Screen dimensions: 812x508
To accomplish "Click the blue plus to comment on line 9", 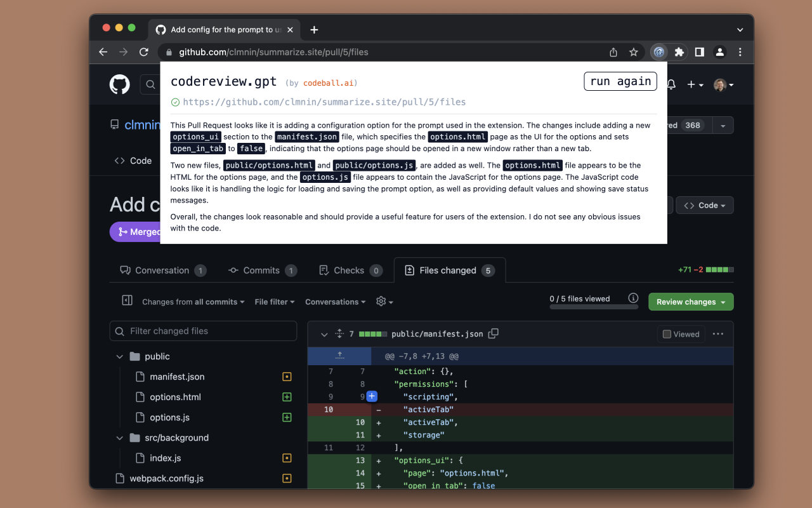I will (372, 396).
